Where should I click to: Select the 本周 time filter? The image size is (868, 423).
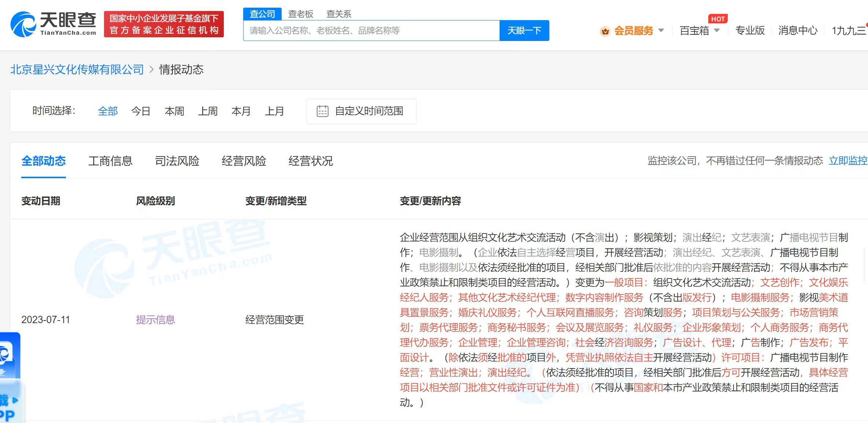[174, 111]
